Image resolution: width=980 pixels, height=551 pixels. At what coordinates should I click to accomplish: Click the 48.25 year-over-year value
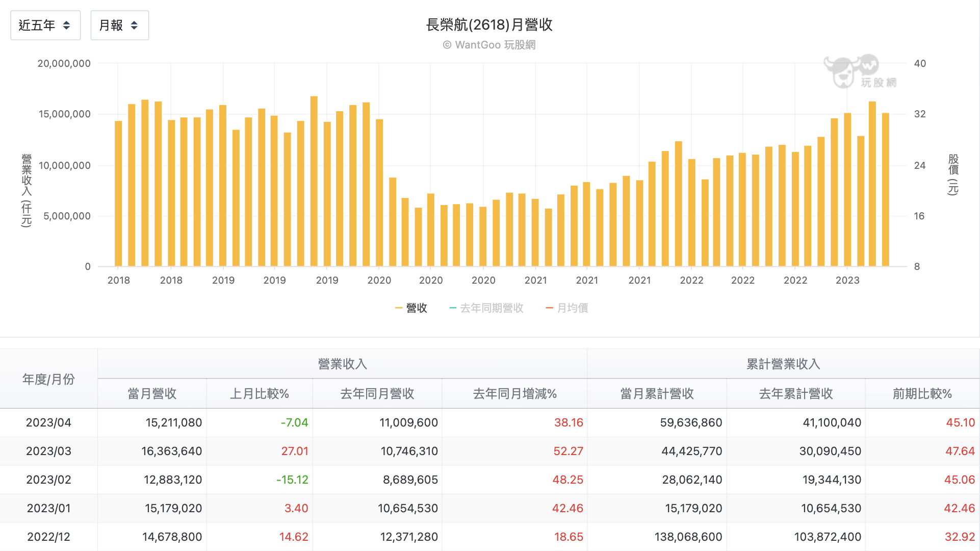pyautogui.click(x=568, y=480)
